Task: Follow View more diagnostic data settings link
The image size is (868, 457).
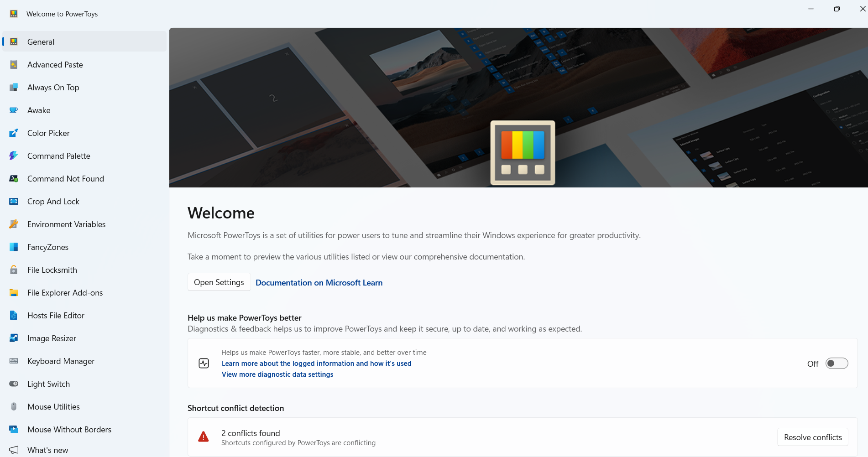Action: coord(277,374)
